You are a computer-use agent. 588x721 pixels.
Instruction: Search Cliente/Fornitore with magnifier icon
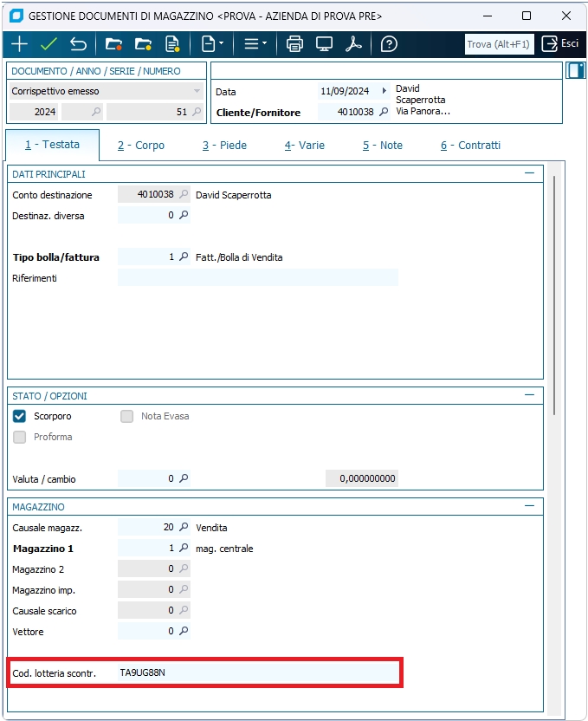[x=384, y=112]
